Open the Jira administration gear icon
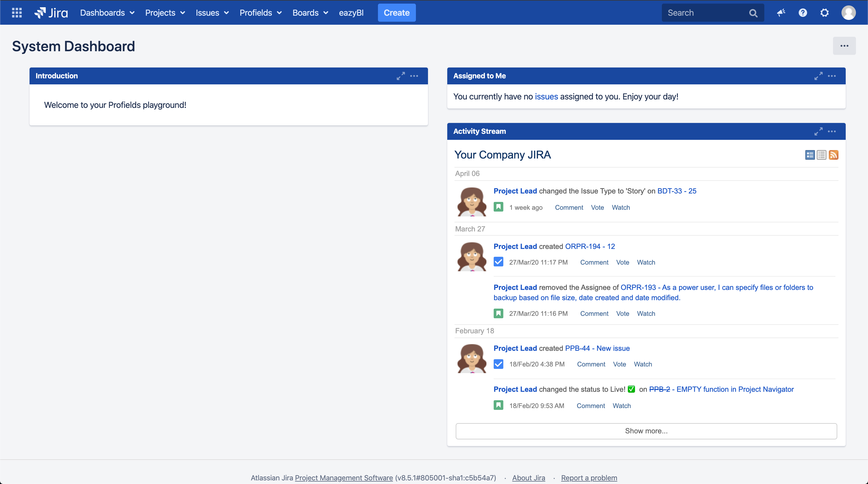The height and width of the screenshot is (484, 868). pos(825,12)
